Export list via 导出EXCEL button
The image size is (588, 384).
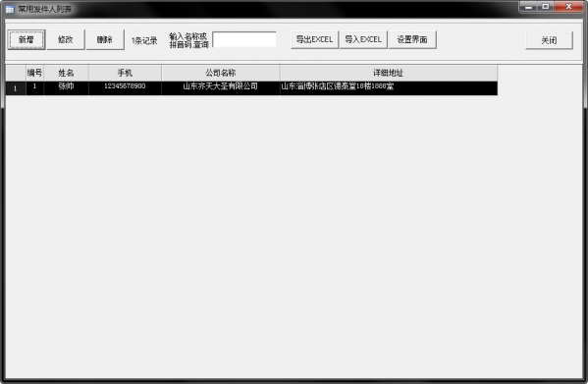tap(314, 39)
